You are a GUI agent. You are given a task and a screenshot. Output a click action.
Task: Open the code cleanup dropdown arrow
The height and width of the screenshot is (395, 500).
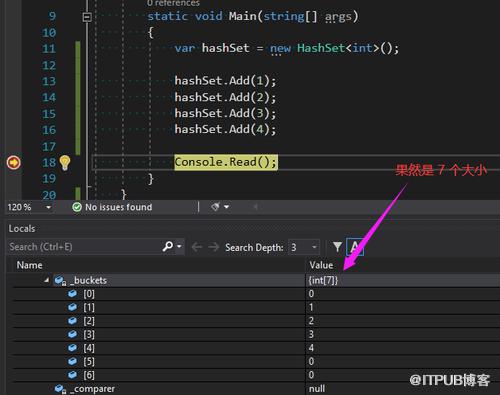click(227, 207)
